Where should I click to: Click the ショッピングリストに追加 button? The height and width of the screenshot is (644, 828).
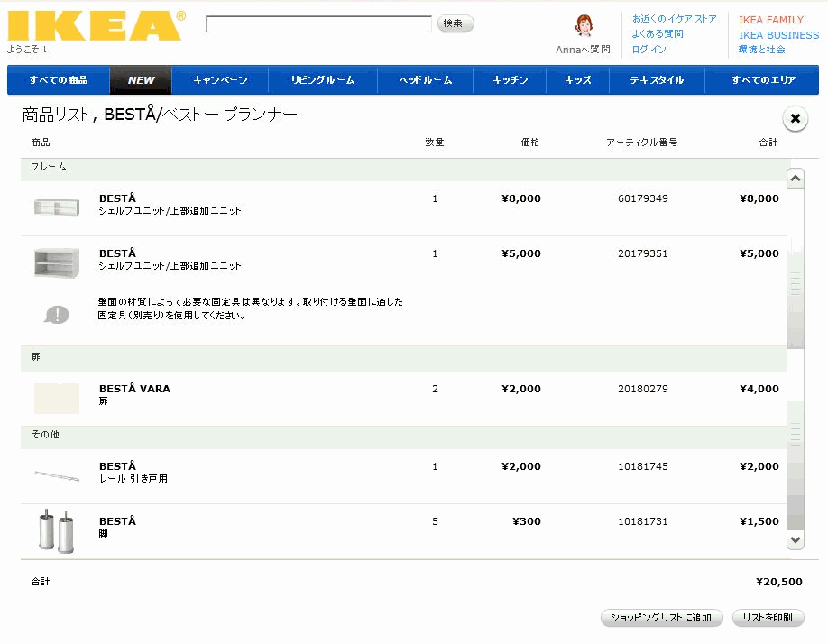tap(661, 618)
